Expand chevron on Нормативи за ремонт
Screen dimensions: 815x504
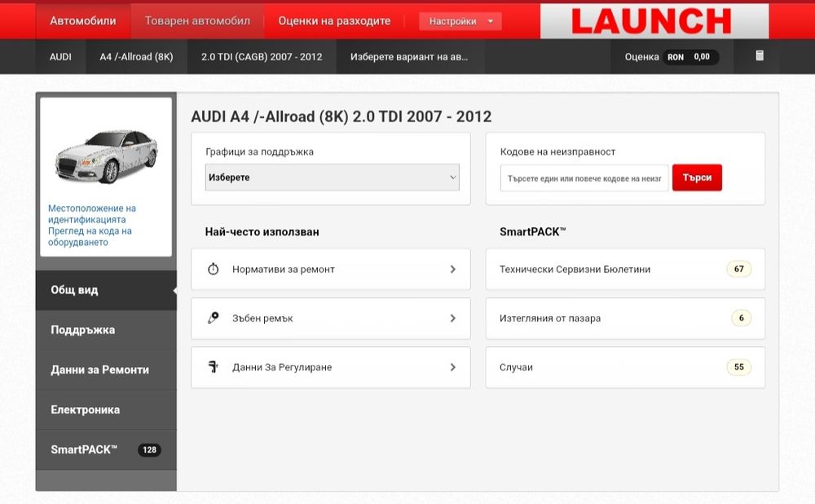pos(452,269)
